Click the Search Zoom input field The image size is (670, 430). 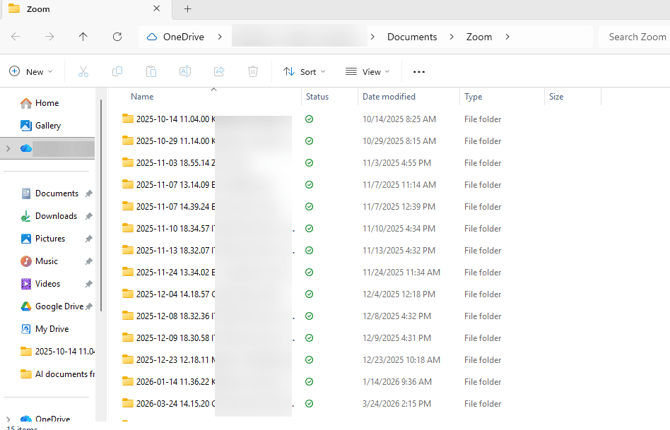point(636,37)
